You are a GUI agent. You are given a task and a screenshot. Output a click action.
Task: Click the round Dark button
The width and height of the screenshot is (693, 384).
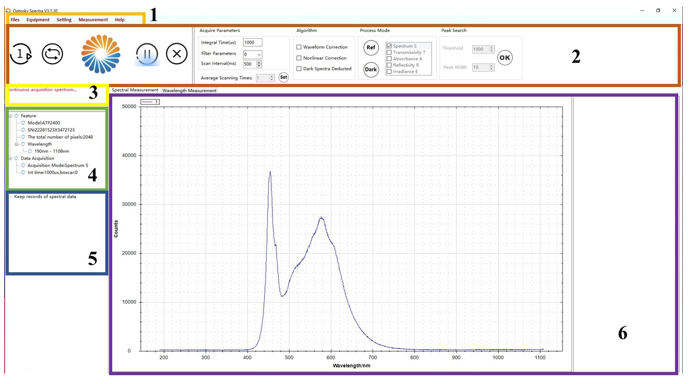(371, 69)
